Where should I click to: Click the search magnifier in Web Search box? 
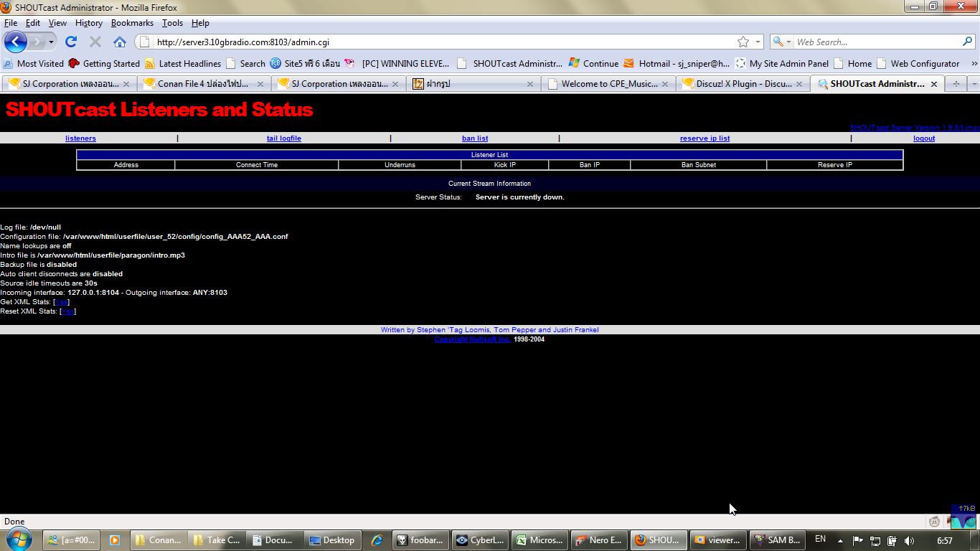click(968, 42)
